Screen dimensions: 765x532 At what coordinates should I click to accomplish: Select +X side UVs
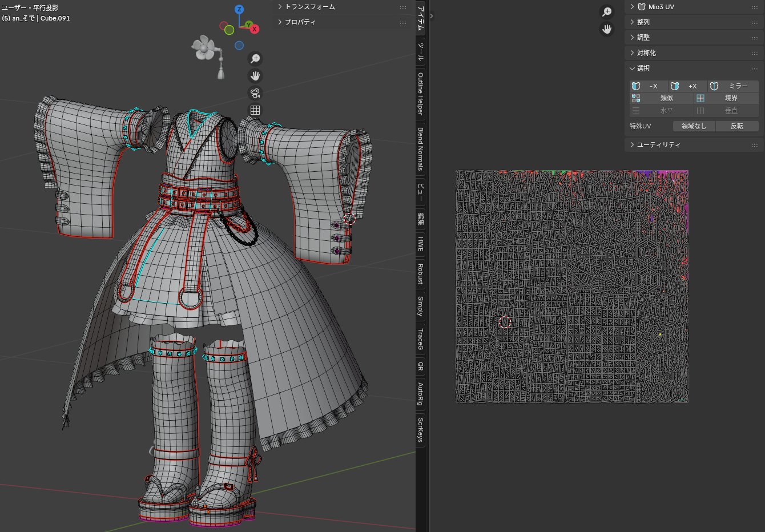click(x=687, y=86)
